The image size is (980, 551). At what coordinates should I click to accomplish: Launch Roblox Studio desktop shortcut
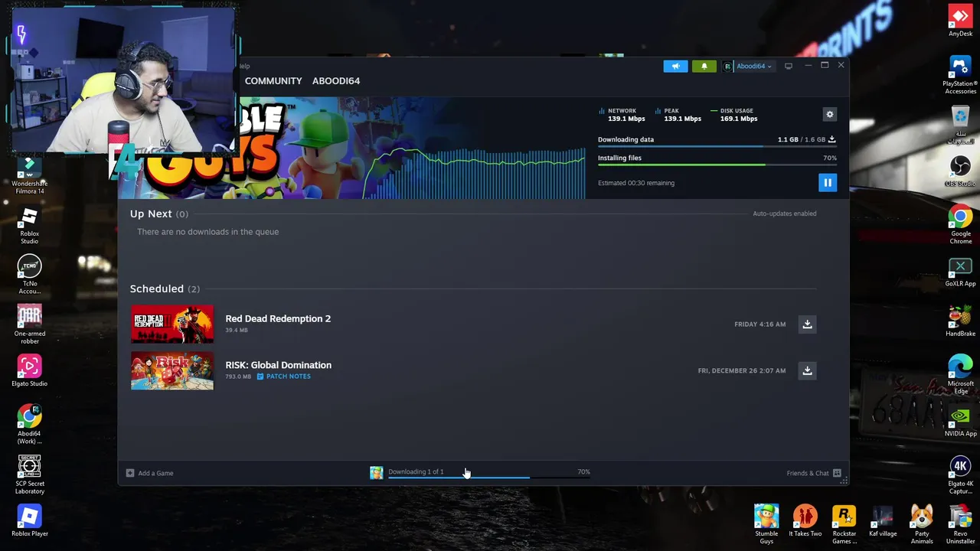pos(29,226)
